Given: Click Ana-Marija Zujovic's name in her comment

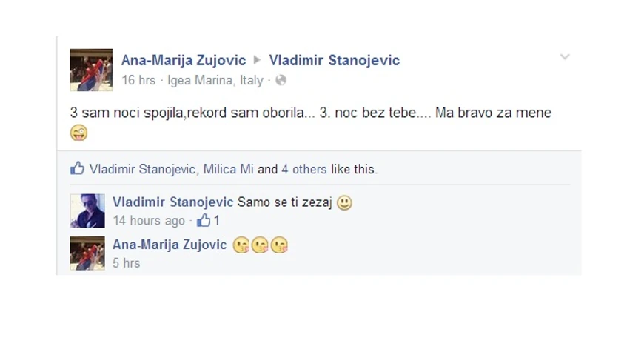Looking at the screenshot, I should (170, 245).
